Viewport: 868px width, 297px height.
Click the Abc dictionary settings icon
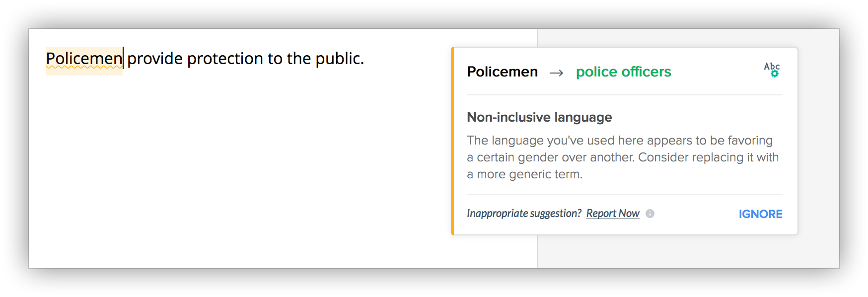772,70
